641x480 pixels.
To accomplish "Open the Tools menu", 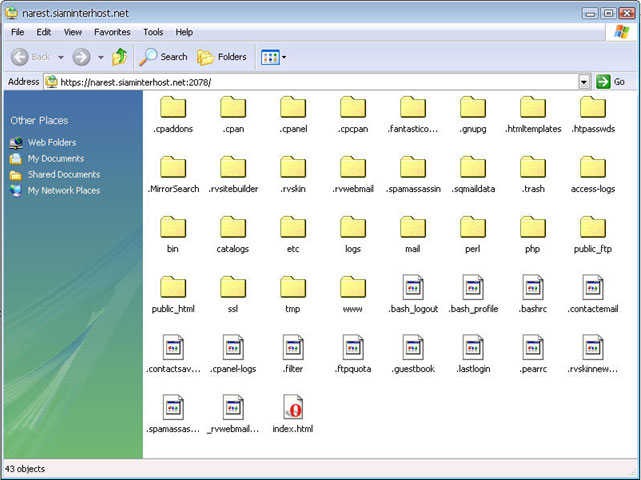I will [x=153, y=32].
